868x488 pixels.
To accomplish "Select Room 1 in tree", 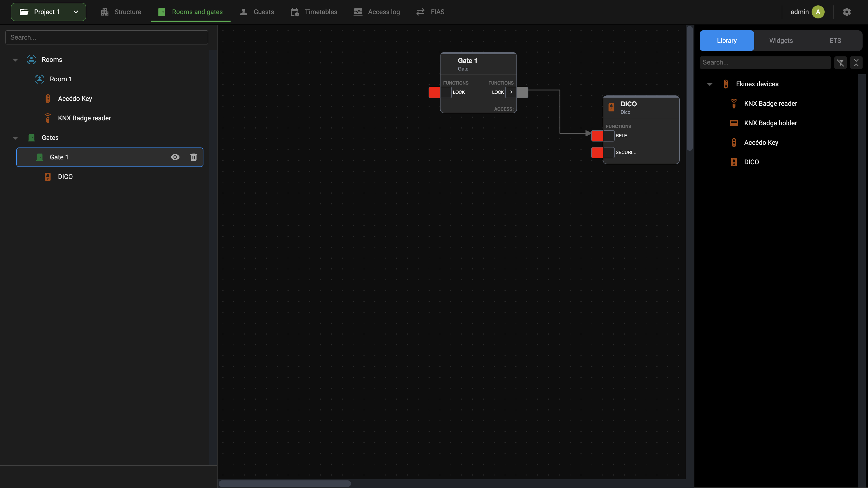I will point(61,79).
